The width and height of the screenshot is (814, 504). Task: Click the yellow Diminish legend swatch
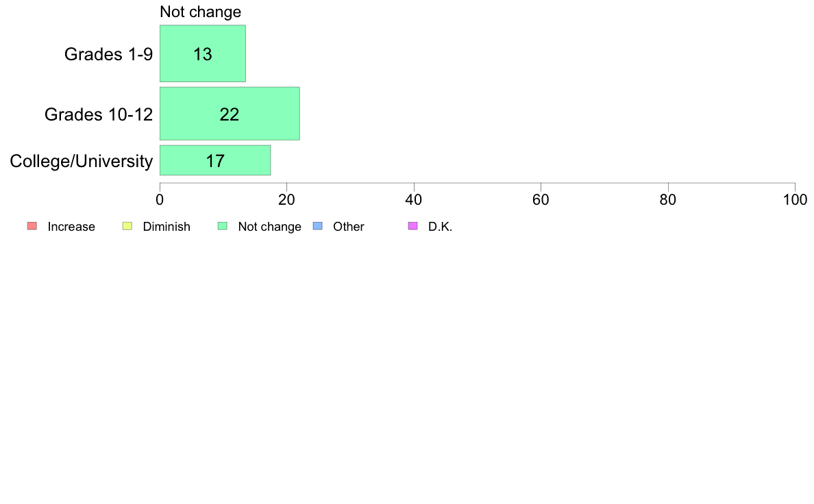click(127, 226)
